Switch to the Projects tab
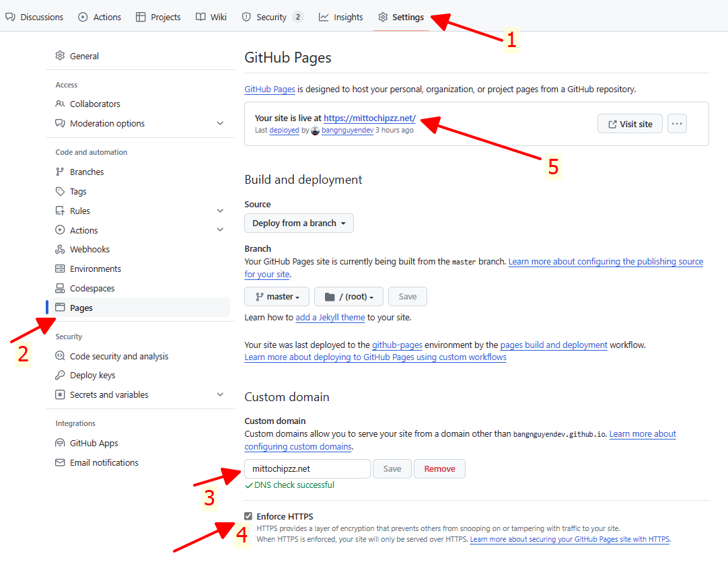 [158, 17]
